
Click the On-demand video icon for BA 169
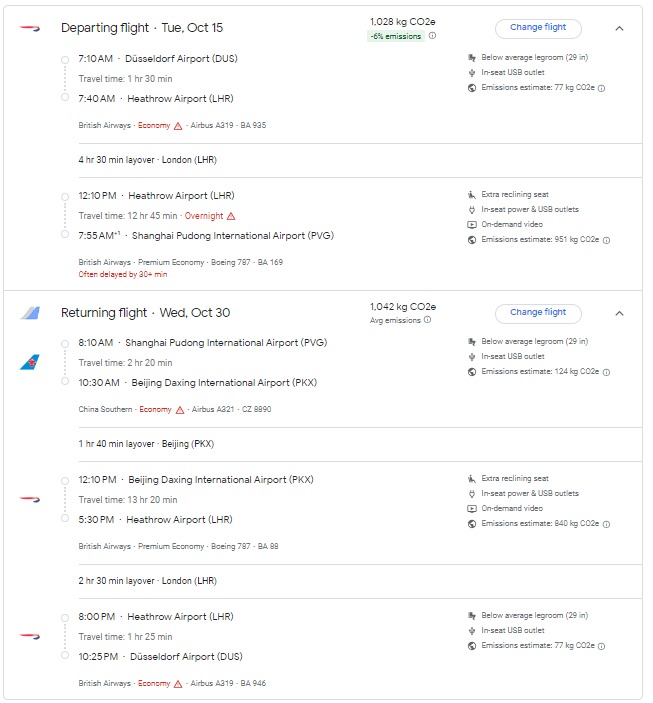[x=472, y=225]
